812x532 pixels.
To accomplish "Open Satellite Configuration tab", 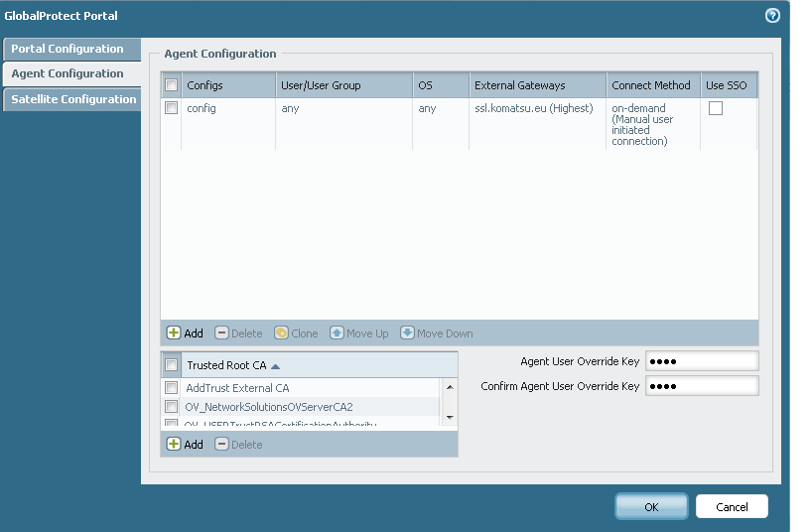I will 72,99.
